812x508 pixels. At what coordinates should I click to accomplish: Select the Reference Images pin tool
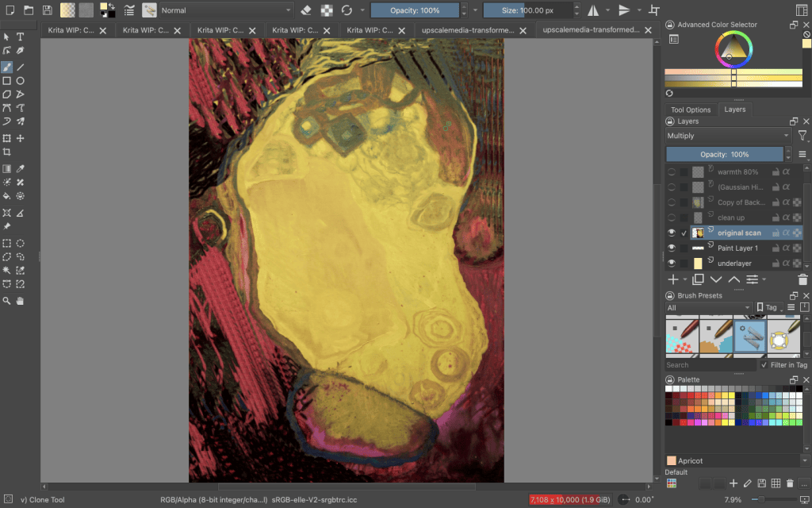point(6,226)
